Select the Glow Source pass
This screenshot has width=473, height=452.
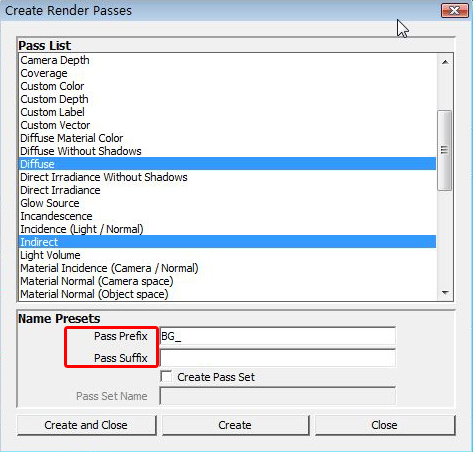(x=228, y=203)
